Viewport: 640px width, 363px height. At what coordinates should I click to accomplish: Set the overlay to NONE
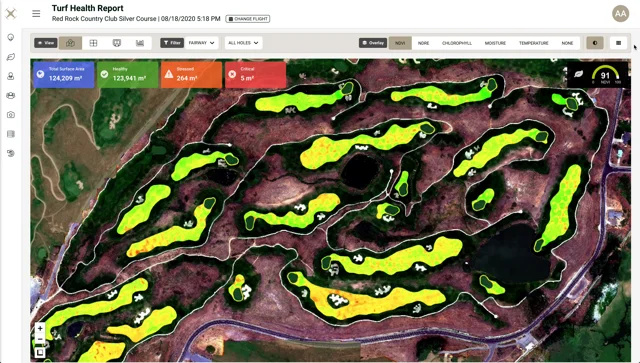[567, 43]
